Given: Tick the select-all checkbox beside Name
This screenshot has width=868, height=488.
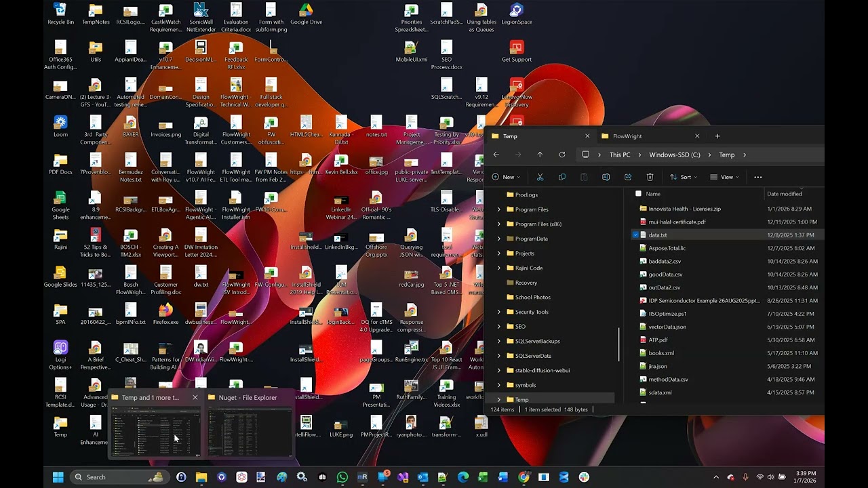Looking at the screenshot, I should point(638,194).
